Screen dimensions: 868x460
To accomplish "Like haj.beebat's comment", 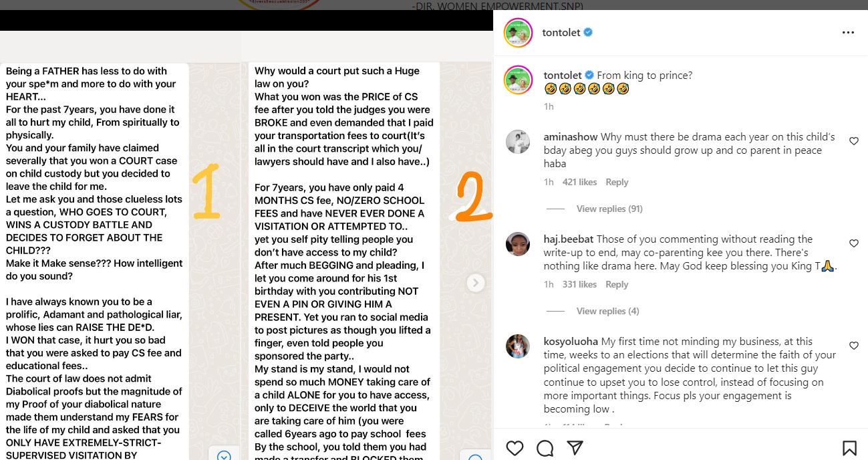I will tap(853, 243).
